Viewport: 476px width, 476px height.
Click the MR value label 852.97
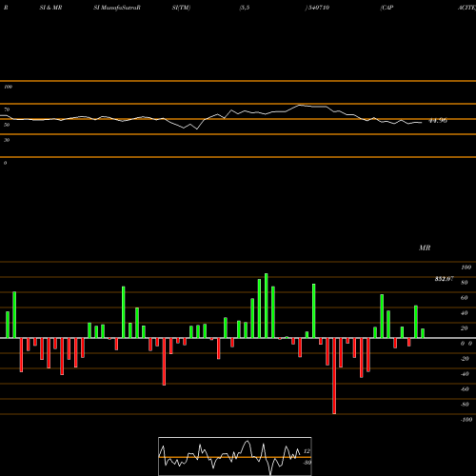click(x=444, y=279)
